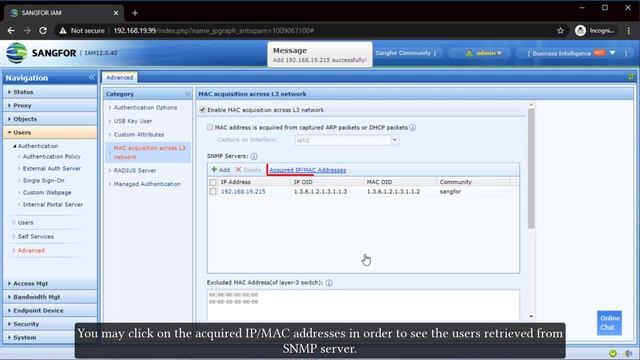Select MAC acquisition across L3 network category

[x=149, y=152]
